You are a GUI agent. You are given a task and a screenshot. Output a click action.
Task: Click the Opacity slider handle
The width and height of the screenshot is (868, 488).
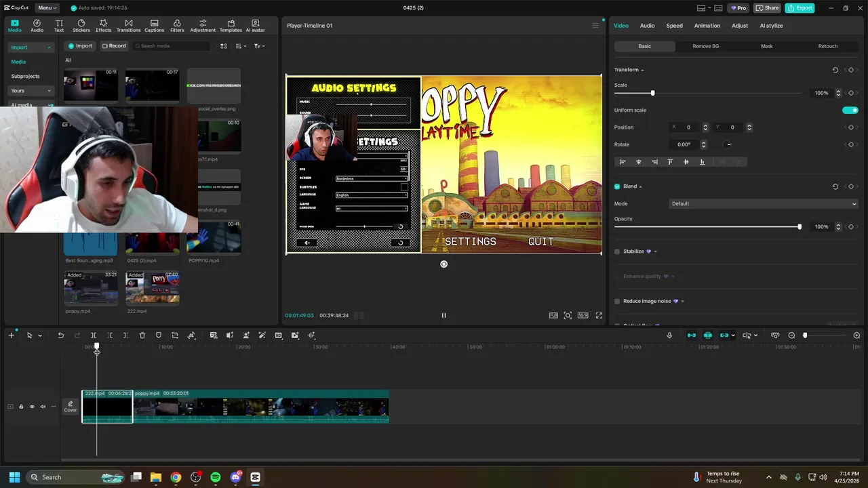coord(800,226)
